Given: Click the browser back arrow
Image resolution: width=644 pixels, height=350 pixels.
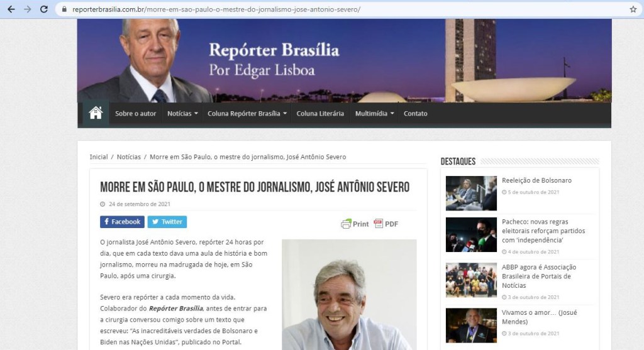Looking at the screenshot, I should tap(11, 9).
